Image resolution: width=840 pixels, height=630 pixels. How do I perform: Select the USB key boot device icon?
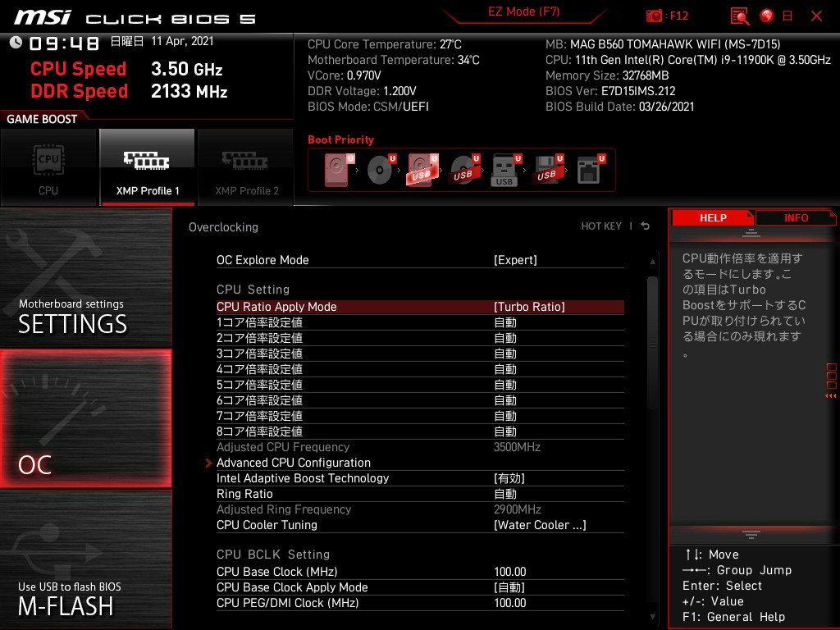[x=505, y=170]
